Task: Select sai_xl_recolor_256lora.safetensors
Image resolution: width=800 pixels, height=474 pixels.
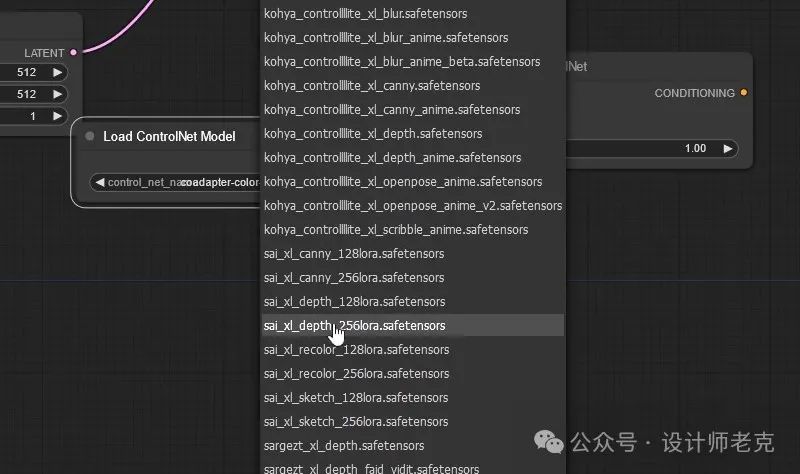Action: coord(412,373)
